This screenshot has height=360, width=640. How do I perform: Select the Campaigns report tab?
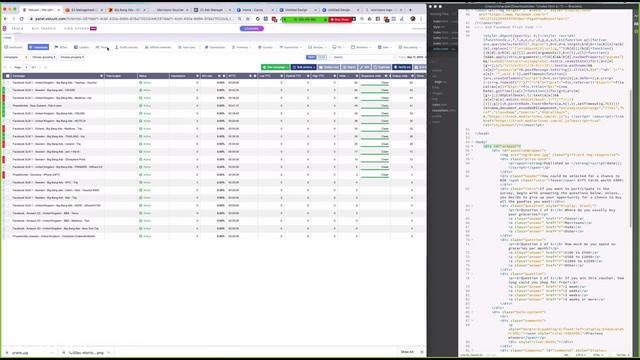coord(38,47)
